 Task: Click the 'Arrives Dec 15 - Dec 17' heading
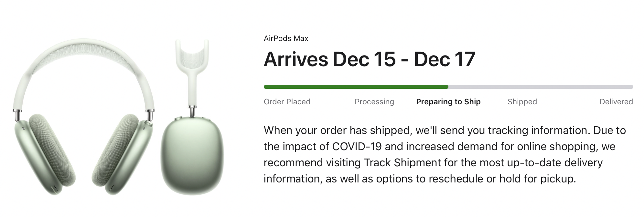pyautogui.click(x=370, y=59)
